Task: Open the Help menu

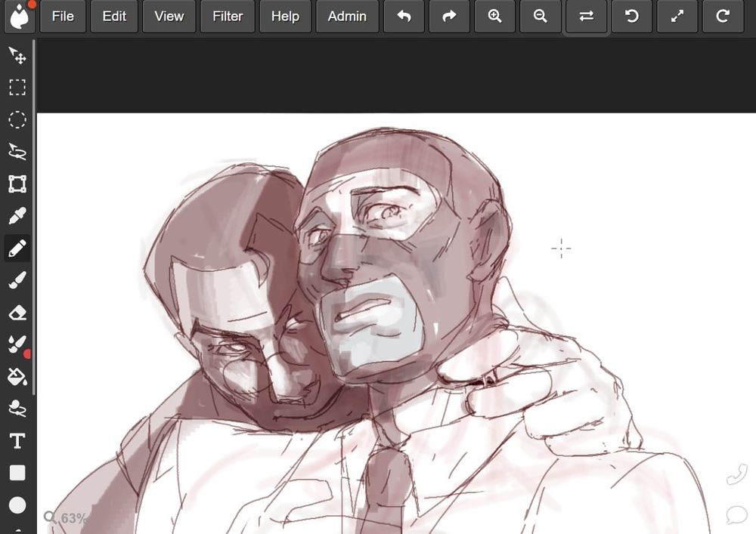Action: pyautogui.click(x=286, y=17)
